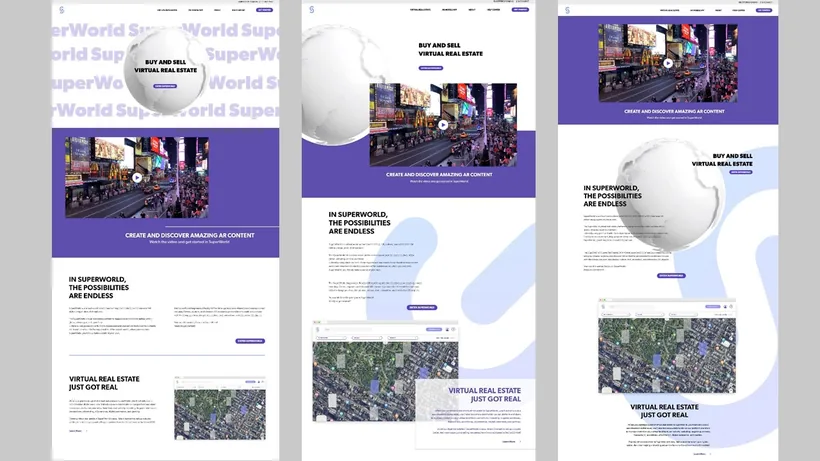820x461 pixels.
Task: Click 'The Possibilities Are Endless' heading in right mockup
Action: click(x=612, y=195)
